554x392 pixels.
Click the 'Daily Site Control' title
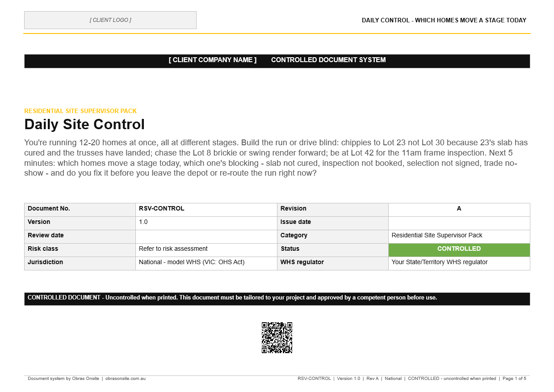pyautogui.click(x=84, y=124)
